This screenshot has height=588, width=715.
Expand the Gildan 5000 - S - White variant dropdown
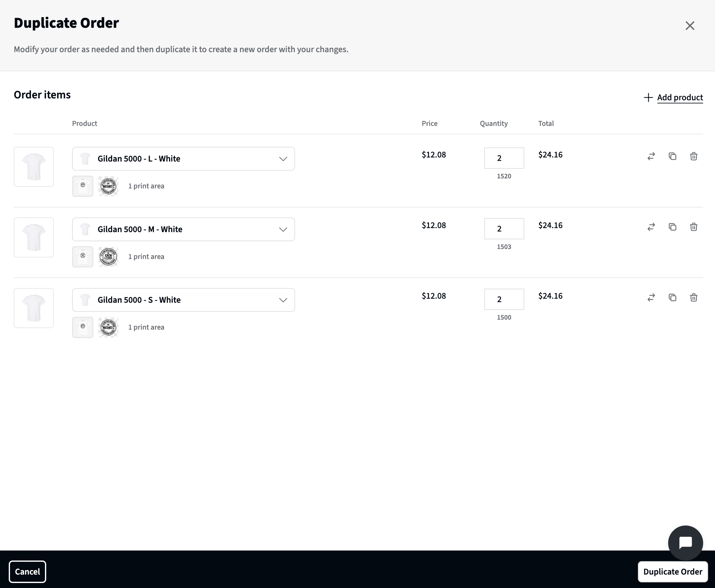283,300
